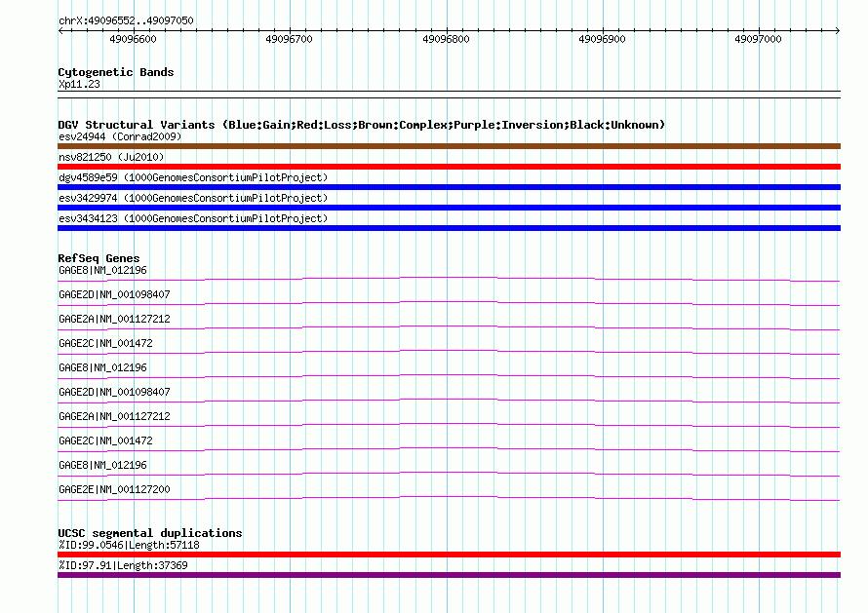Select the purple segmental duplication bar

click(x=449, y=575)
